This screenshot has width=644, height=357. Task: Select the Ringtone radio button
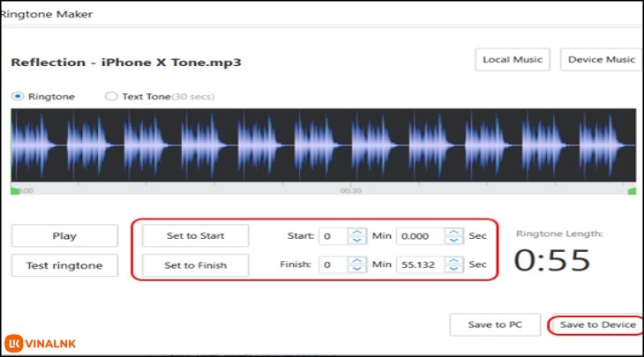18,96
